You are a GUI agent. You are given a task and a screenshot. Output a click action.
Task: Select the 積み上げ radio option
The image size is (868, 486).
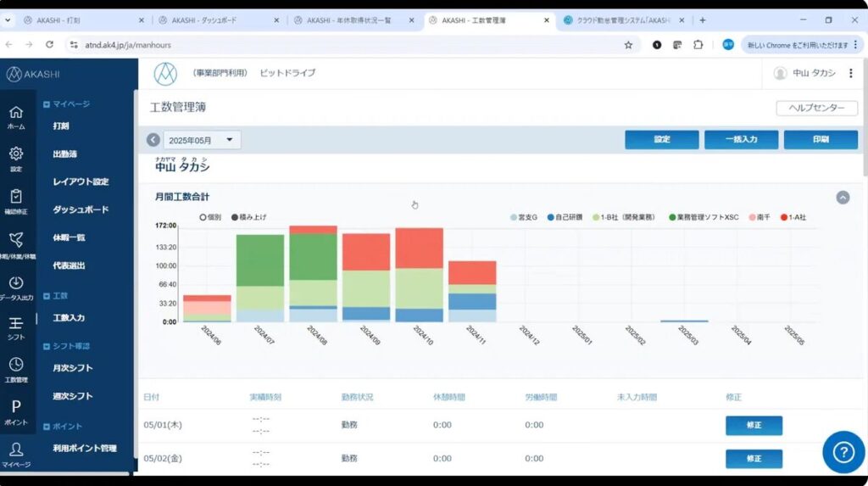235,217
